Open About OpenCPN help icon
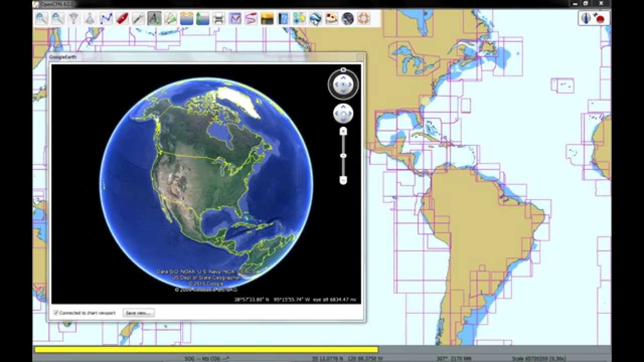 pyautogui.click(x=283, y=19)
